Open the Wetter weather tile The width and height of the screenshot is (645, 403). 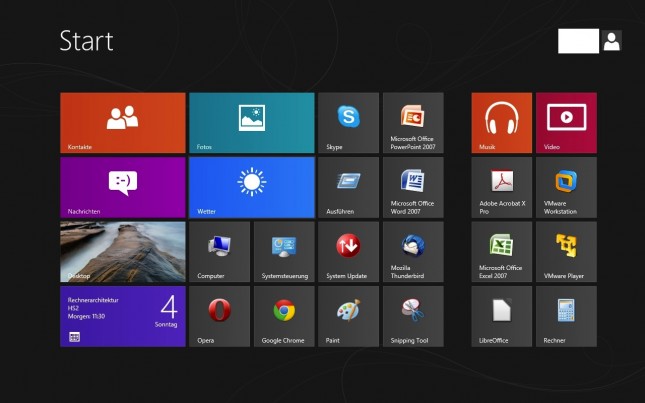coord(252,187)
